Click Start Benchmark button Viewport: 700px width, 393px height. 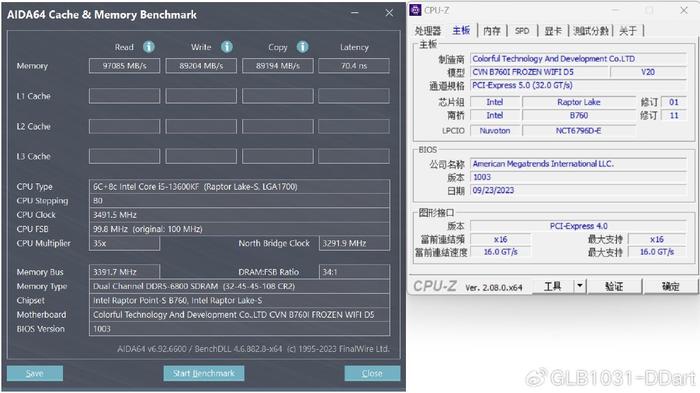point(204,373)
